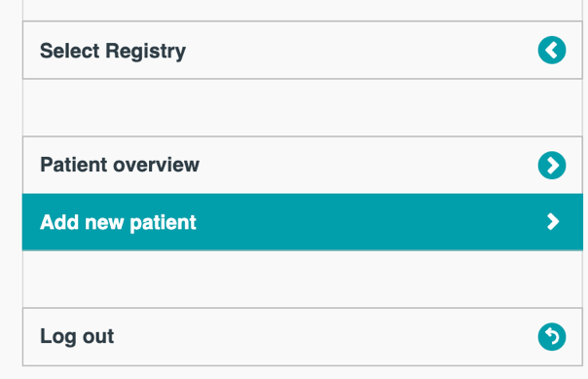Viewport: 588px width, 379px height.
Task: Click the "Patient overview" text label
Action: (120, 165)
